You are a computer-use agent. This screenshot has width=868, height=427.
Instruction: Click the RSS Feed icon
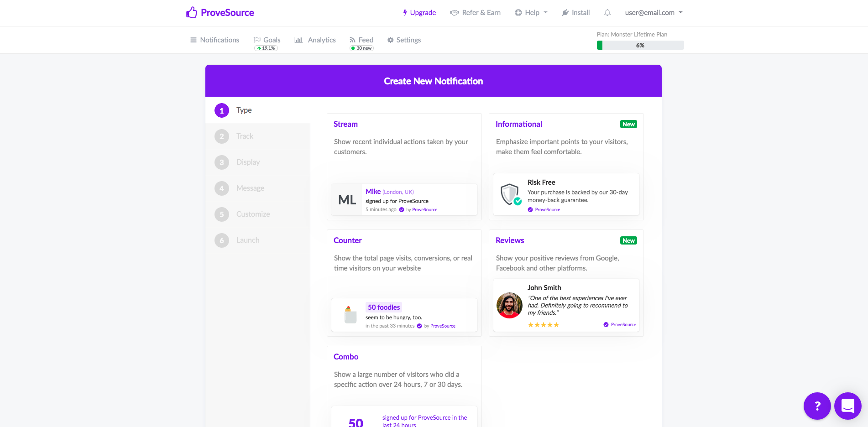(352, 40)
